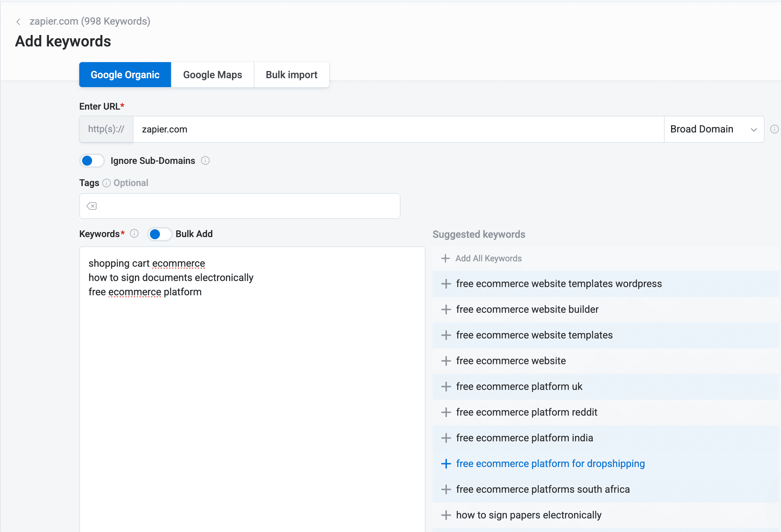This screenshot has width=781, height=532.
Task: Click the info icon next to Ignore Sub-Domains
Action: point(205,160)
